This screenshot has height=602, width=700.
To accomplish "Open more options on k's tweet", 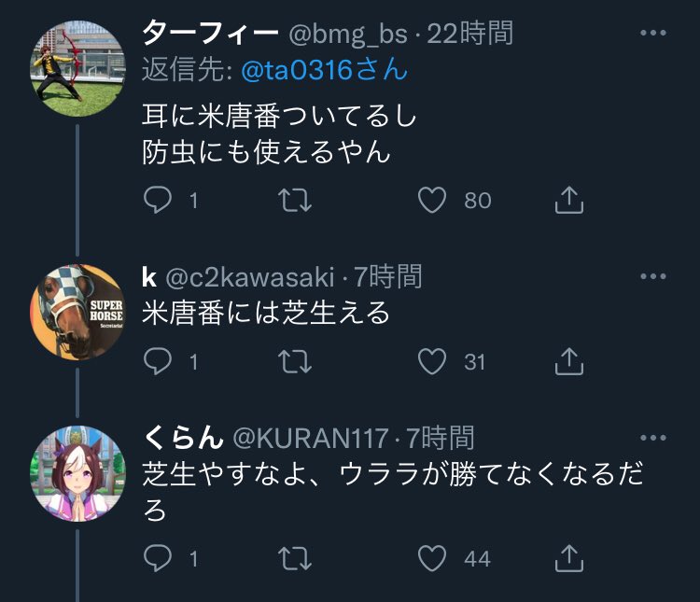I will [653, 276].
